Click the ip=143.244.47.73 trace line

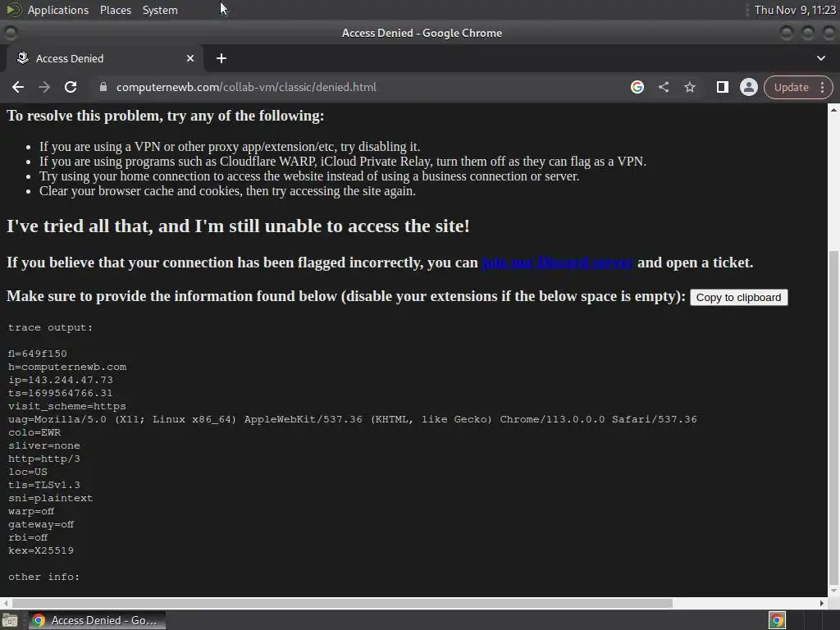click(x=61, y=380)
